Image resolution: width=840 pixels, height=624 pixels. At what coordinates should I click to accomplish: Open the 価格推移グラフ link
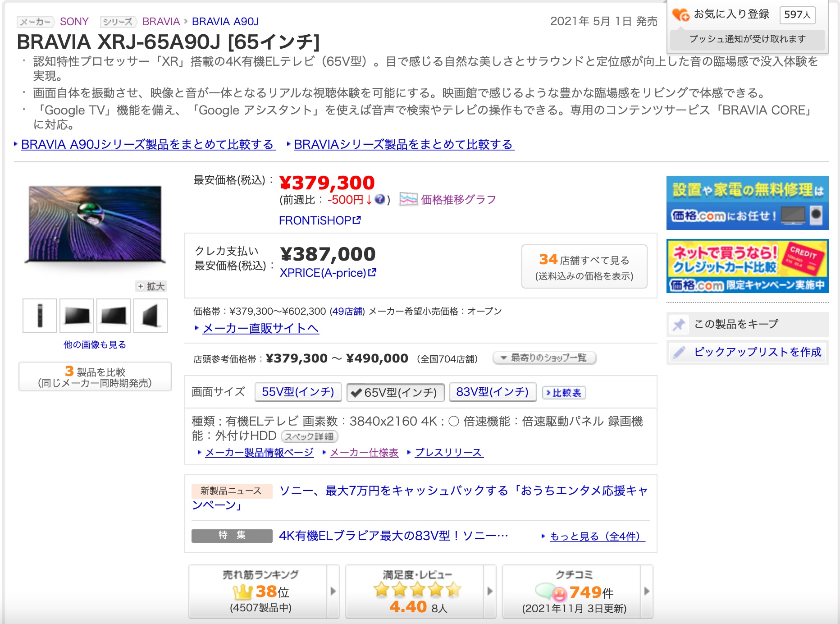[458, 199]
